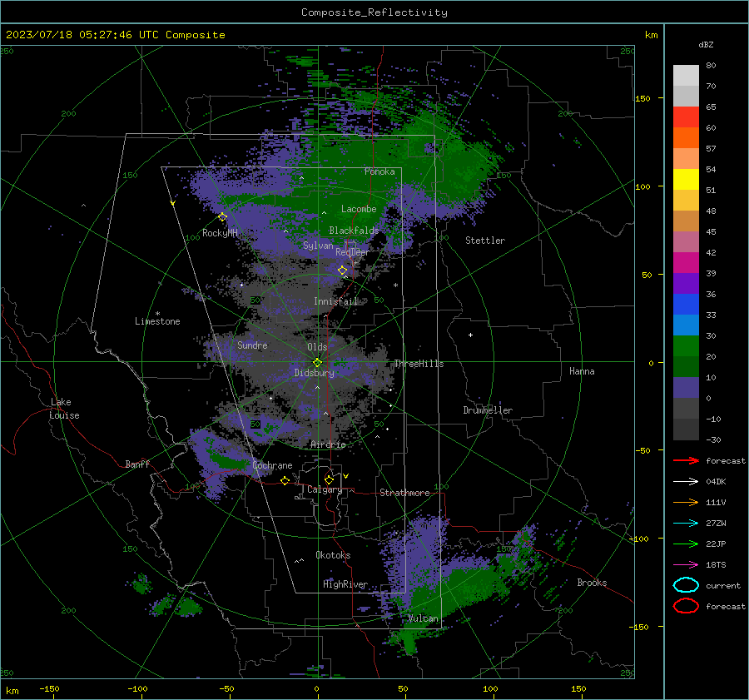The height and width of the screenshot is (700, 749).
Task: Click the RedDeer city label
Action: pyautogui.click(x=352, y=252)
